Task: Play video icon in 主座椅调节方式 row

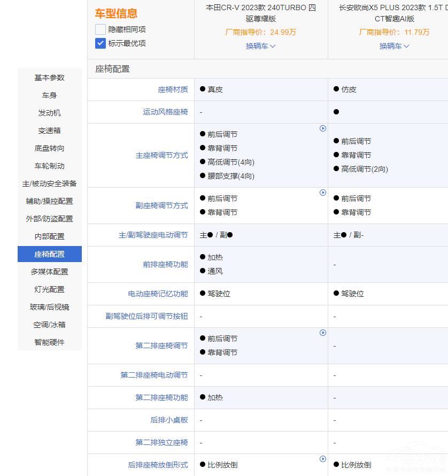Action: [323, 128]
